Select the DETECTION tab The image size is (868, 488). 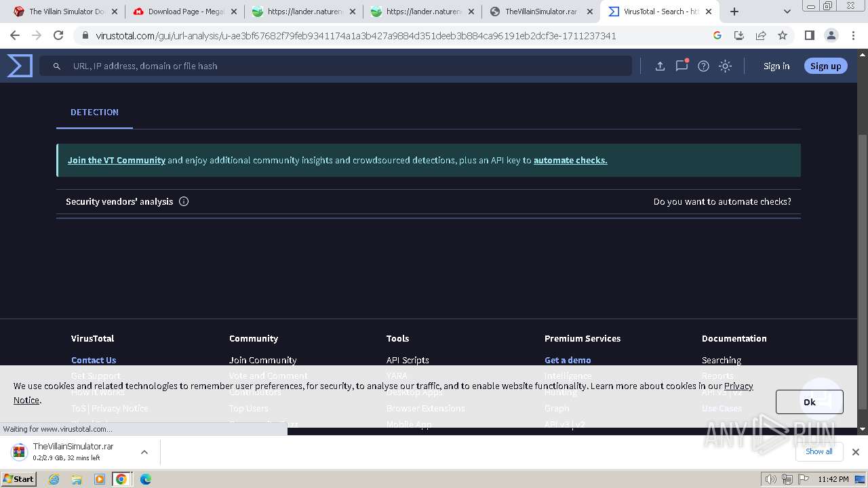94,113
